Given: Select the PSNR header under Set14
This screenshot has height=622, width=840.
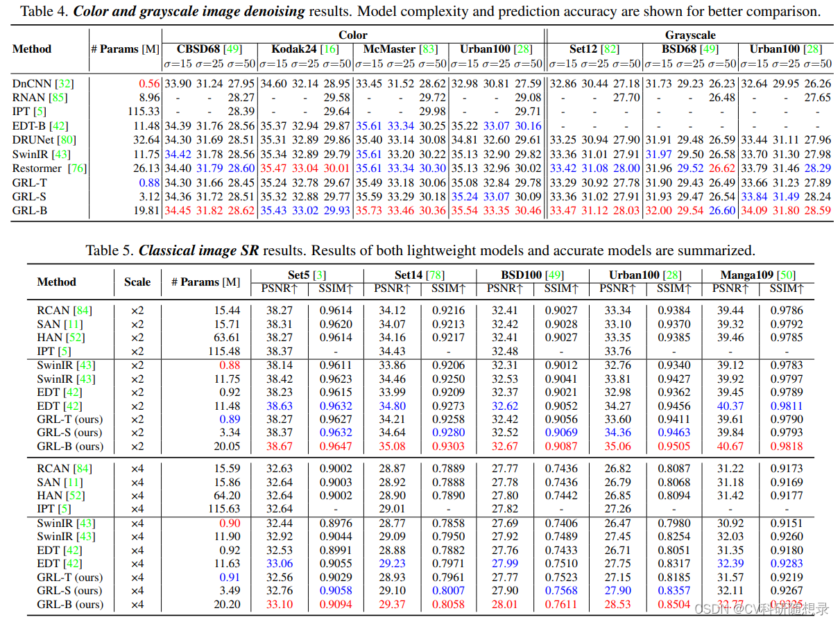Looking at the screenshot, I should (x=392, y=290).
